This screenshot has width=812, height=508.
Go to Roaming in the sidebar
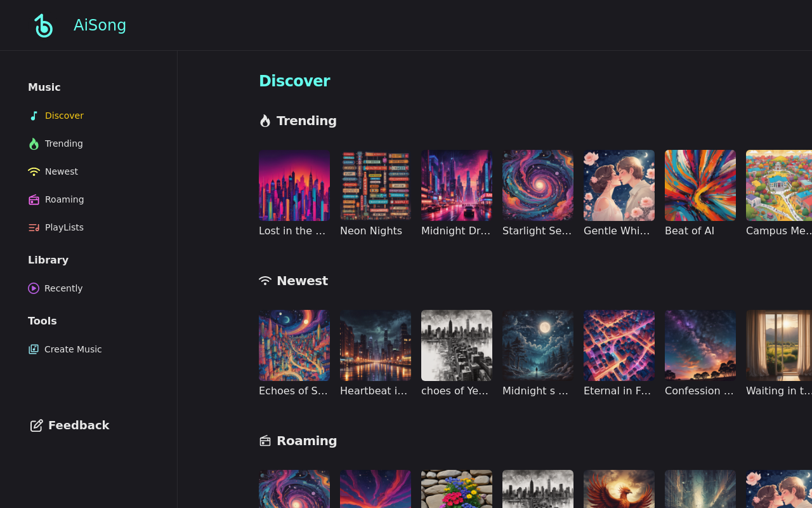point(65,199)
